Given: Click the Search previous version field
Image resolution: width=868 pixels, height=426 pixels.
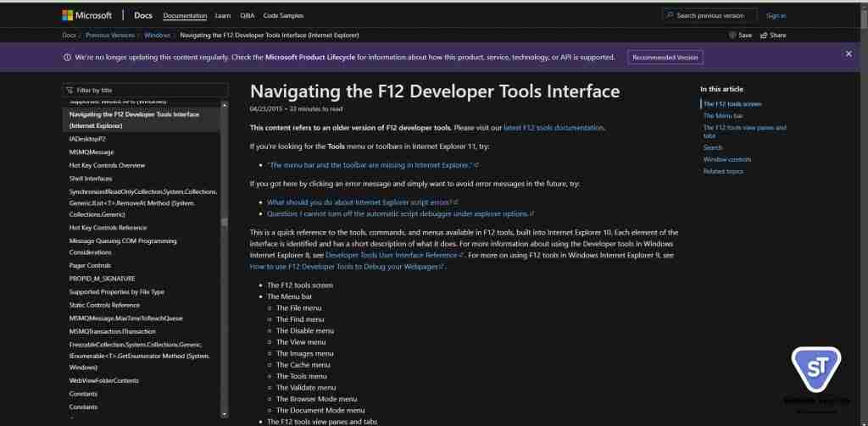Looking at the screenshot, I should click(709, 15).
